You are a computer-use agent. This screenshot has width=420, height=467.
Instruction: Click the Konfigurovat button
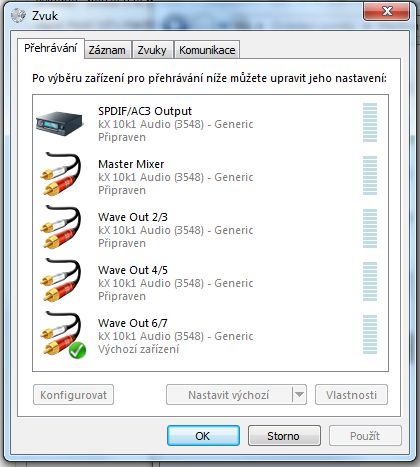[x=73, y=395]
